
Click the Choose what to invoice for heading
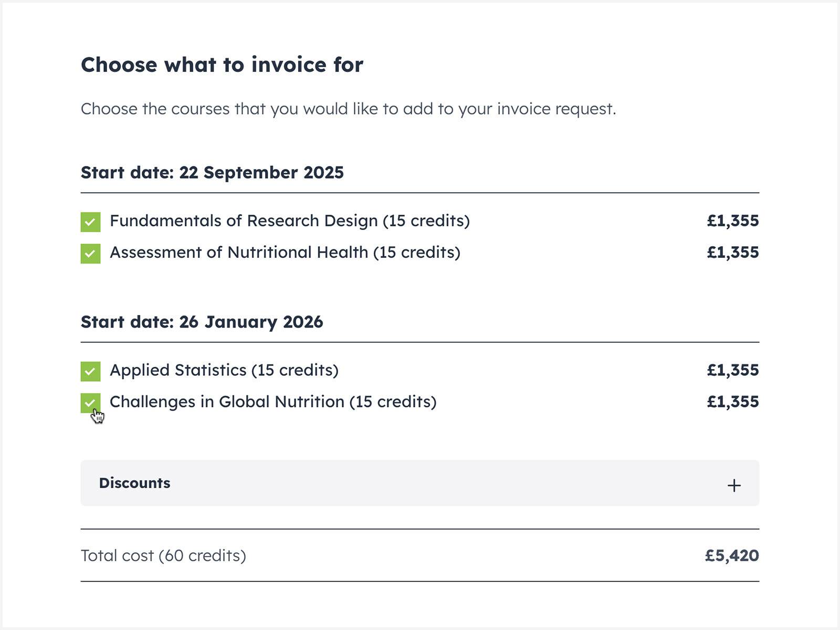click(222, 65)
